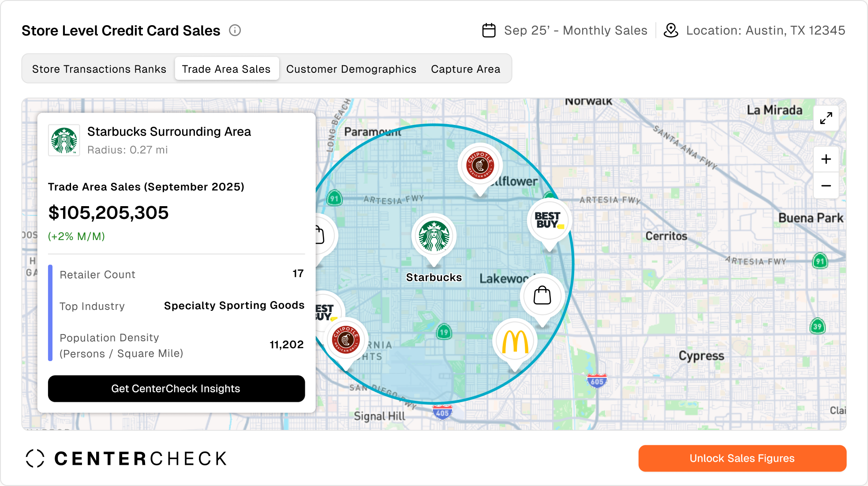Click Route 91 shield near Artesia Fwy left
Image resolution: width=868 pixels, height=486 pixels.
tap(334, 198)
